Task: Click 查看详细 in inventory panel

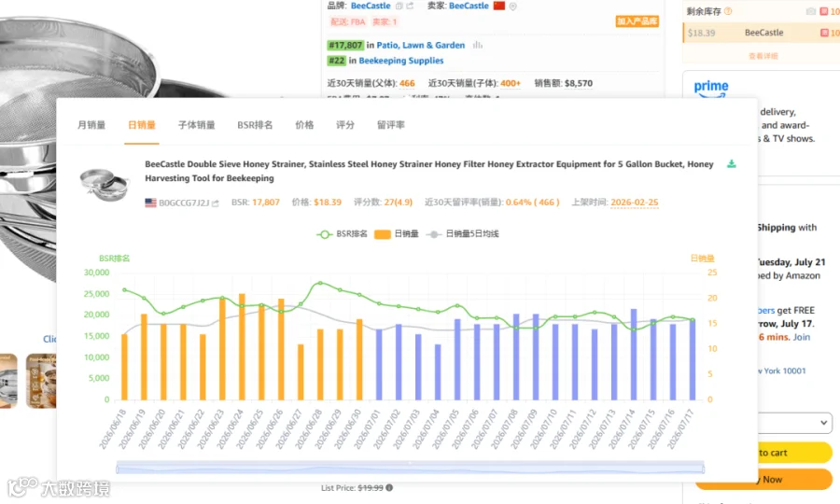Action: click(x=763, y=56)
